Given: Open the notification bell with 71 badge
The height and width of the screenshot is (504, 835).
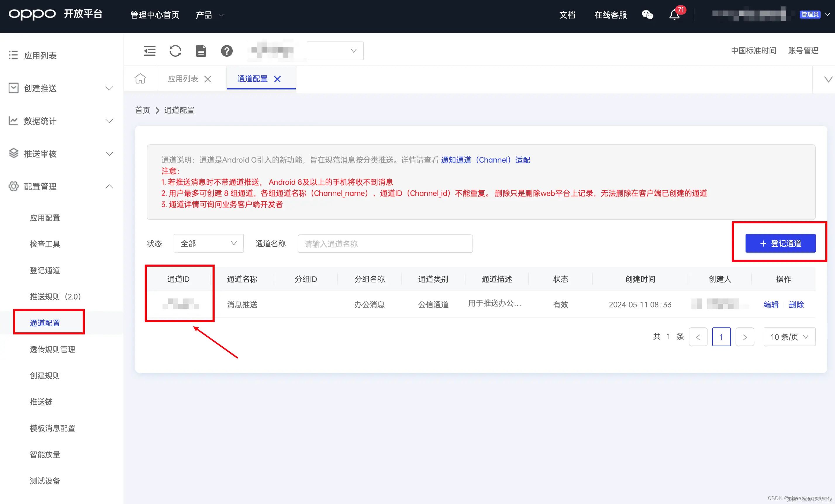Looking at the screenshot, I should (674, 15).
